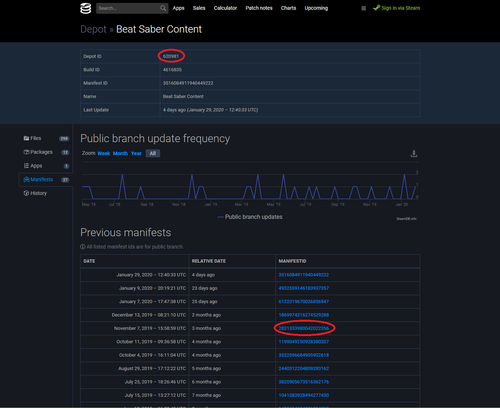
Task: Open the Packages sidebar tab
Action: tap(46, 152)
